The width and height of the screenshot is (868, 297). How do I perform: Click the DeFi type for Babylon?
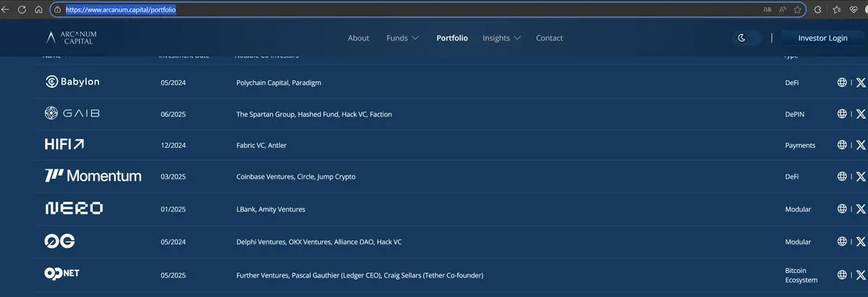coord(792,83)
